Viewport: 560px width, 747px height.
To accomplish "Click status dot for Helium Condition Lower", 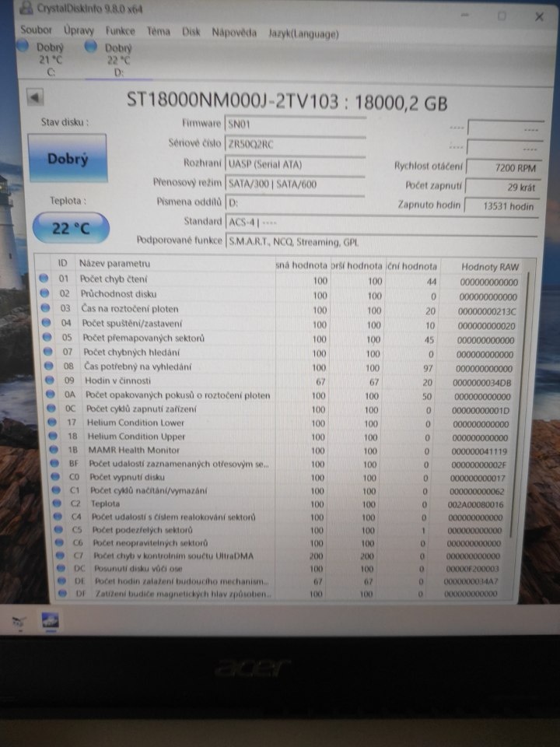I will pyautogui.click(x=52, y=422).
